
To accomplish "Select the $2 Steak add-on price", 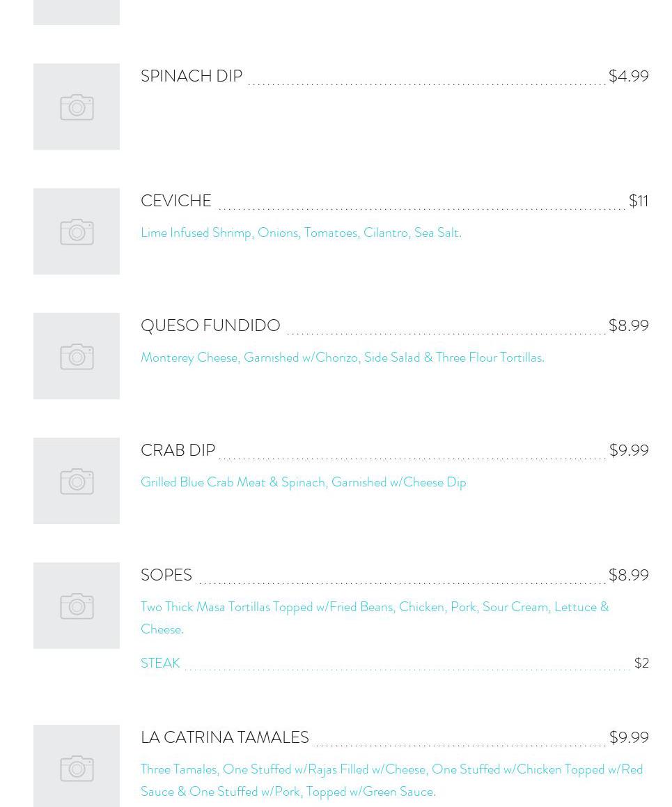I will pos(641,663).
